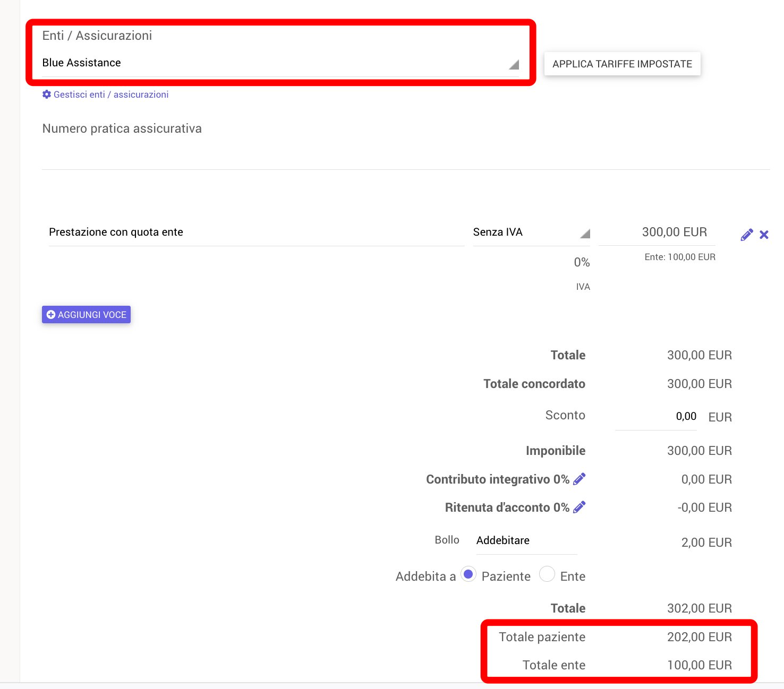
Task: Click the Totale paziente value 202,00 EUR
Action: (700, 637)
